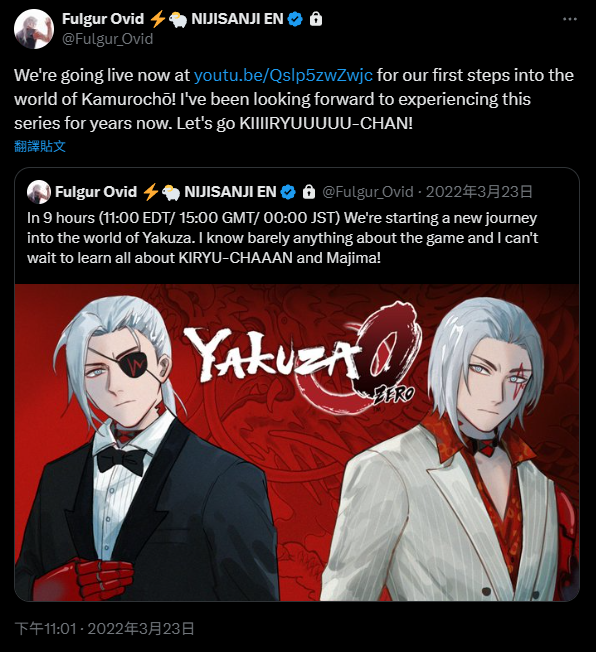Click the sheep emoji in display name
Screen dimensions: 596x652
(x=178, y=20)
